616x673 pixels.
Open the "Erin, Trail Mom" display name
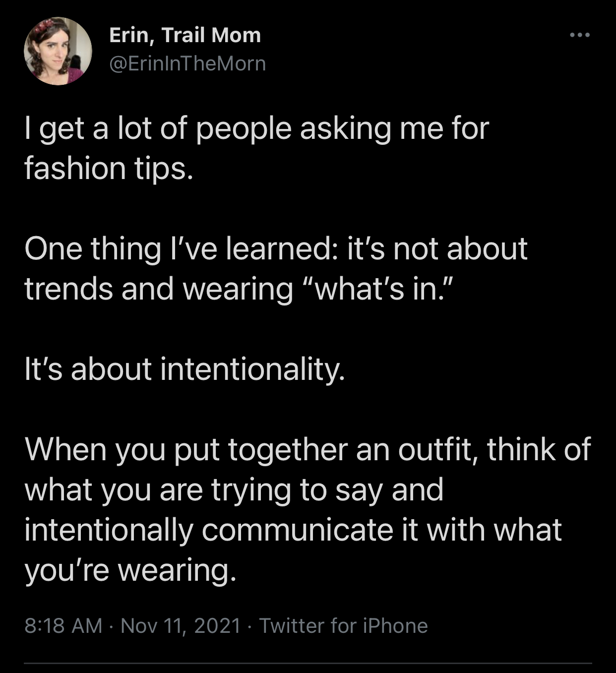tap(185, 35)
